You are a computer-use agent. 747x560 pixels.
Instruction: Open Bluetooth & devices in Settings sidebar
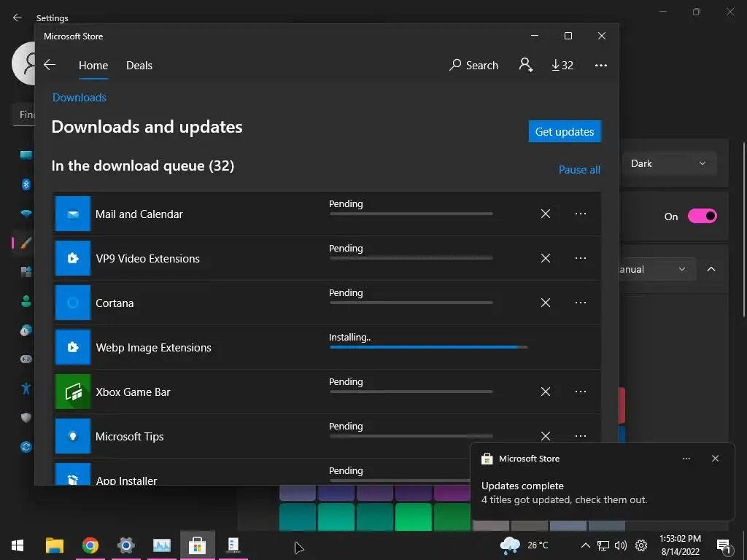tap(26, 184)
